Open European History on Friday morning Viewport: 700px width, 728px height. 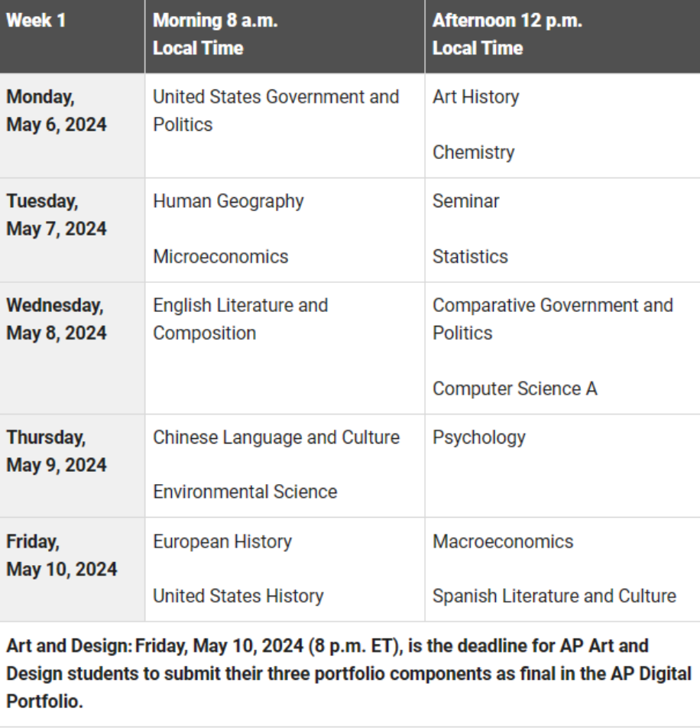coord(222,541)
